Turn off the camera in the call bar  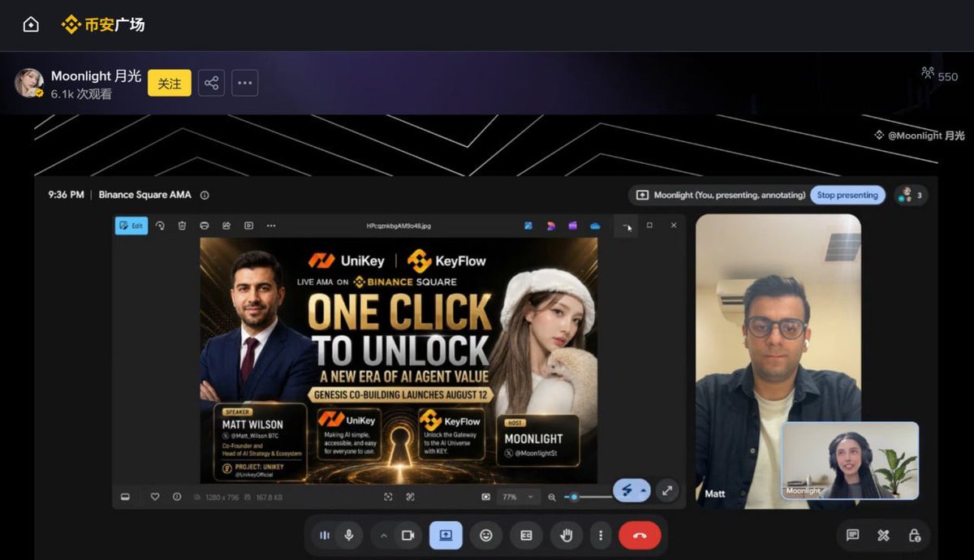pyautogui.click(x=407, y=535)
